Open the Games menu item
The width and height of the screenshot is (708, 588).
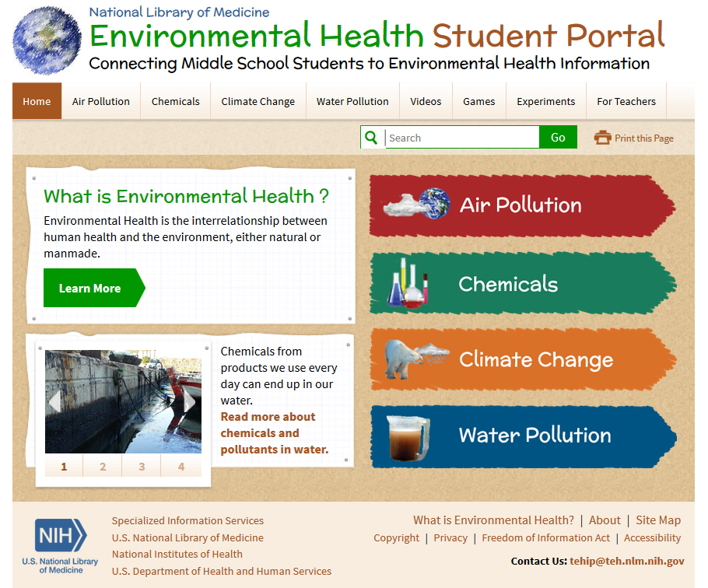(x=479, y=101)
